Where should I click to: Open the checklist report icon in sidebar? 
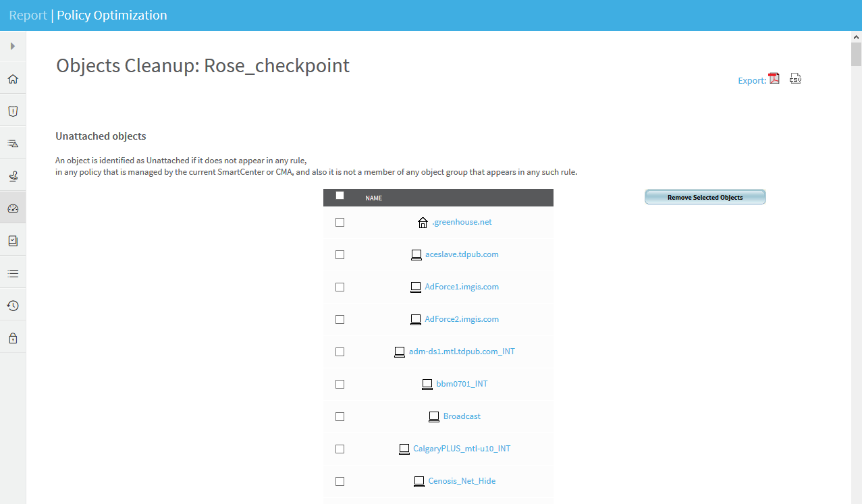[x=13, y=241]
